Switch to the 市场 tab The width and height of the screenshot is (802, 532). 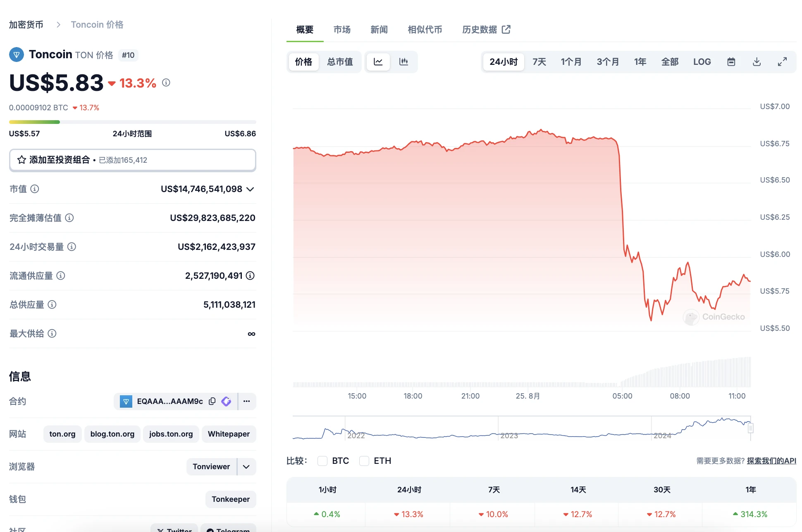[x=342, y=30]
